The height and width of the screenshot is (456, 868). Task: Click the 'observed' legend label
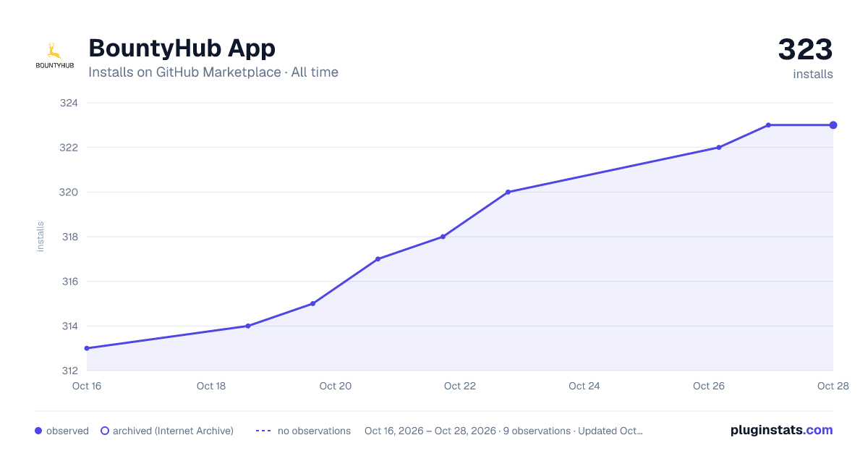[67, 431]
